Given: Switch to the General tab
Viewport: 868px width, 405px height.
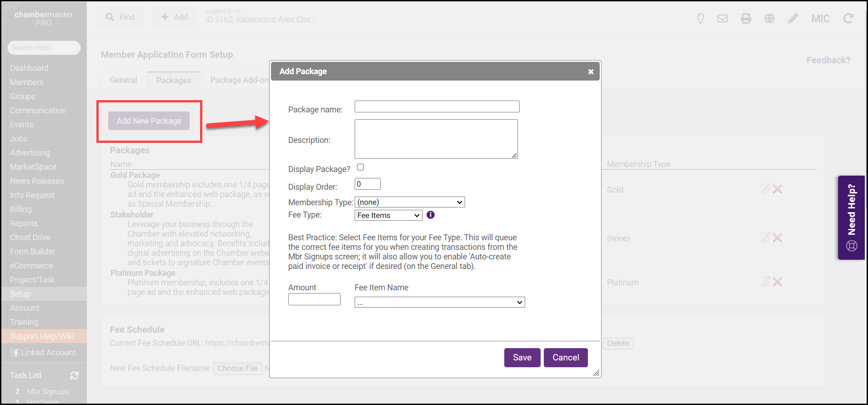Looking at the screenshot, I should (x=123, y=80).
